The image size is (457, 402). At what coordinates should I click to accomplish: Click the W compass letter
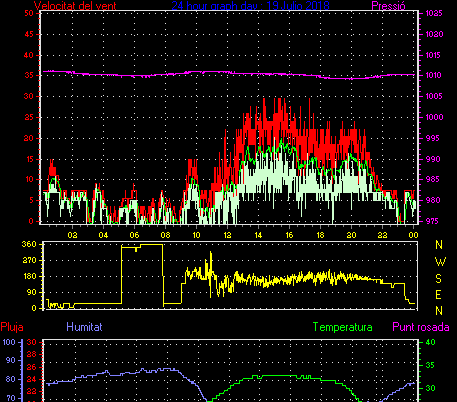(x=440, y=262)
